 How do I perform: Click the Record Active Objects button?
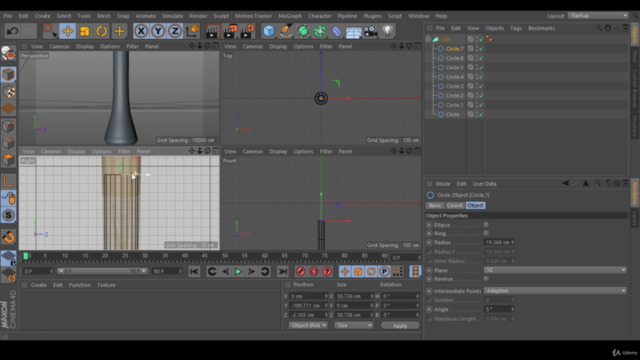coord(300,271)
